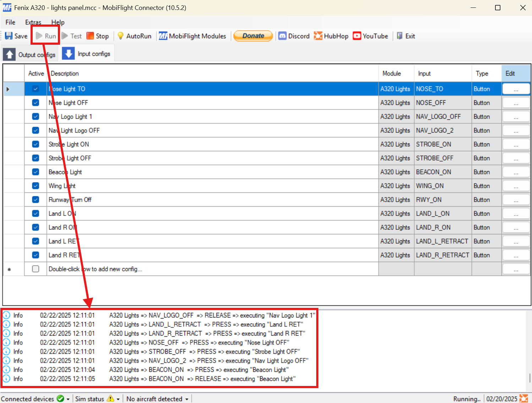Viewport: 532px width, 403px height.
Task: Click the HubHop icon in status bar
Action: pyautogui.click(x=524, y=398)
